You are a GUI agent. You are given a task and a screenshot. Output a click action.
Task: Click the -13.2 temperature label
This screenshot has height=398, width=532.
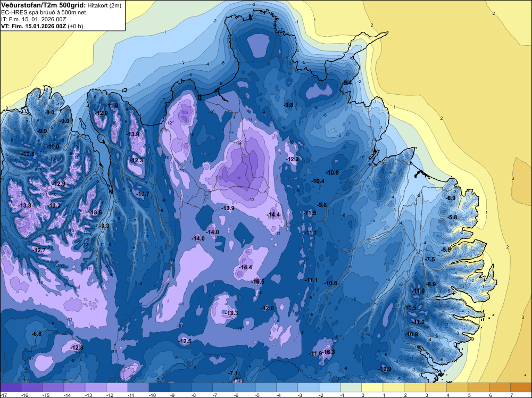tap(54, 205)
